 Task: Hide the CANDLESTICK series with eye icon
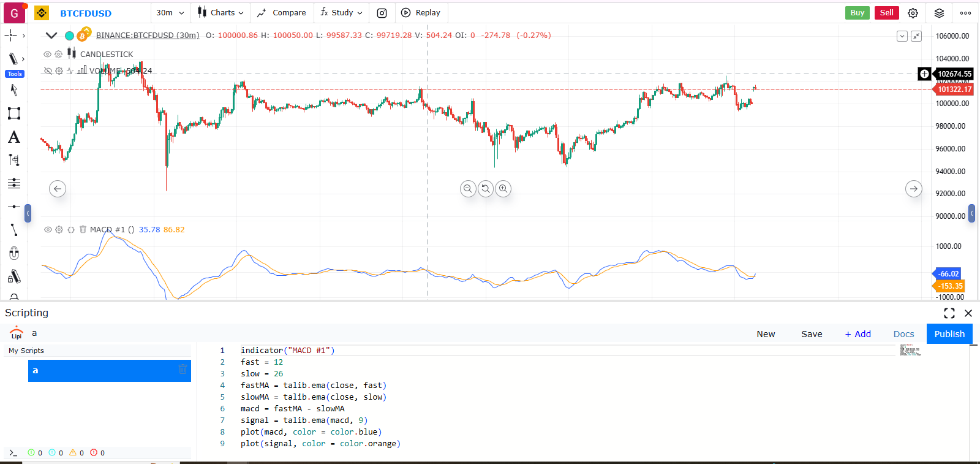(47, 55)
